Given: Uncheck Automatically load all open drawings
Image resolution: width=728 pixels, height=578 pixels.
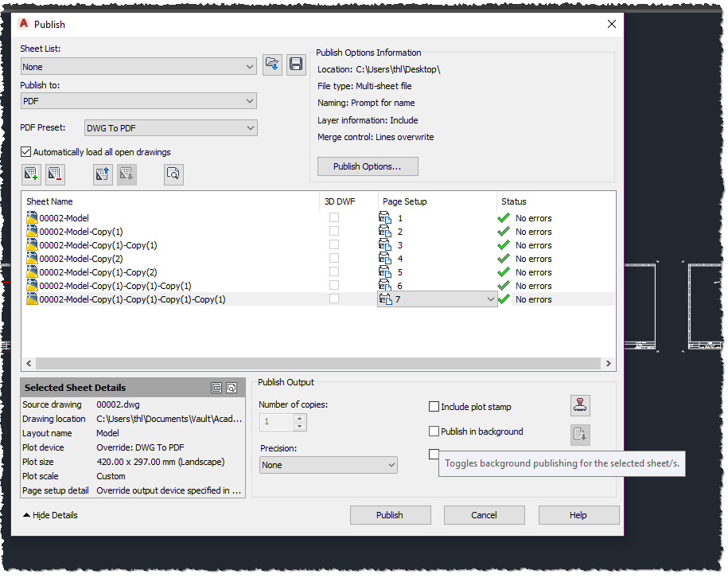Looking at the screenshot, I should coord(26,151).
